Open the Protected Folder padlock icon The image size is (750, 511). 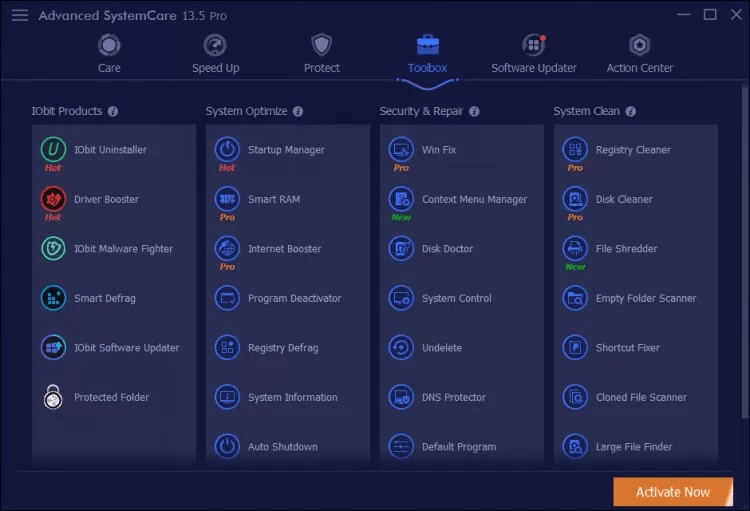click(x=53, y=397)
